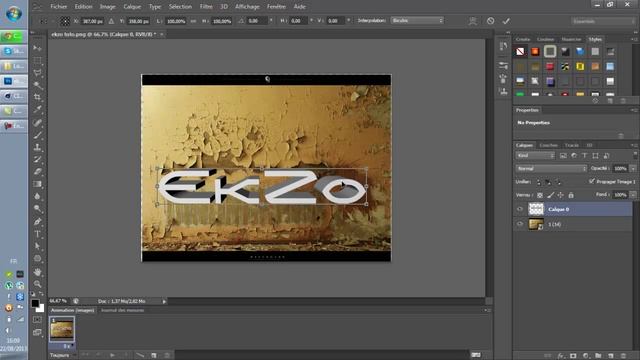Select the Ellipse shape tool
The height and width of the screenshot is (360, 640).
[38, 258]
